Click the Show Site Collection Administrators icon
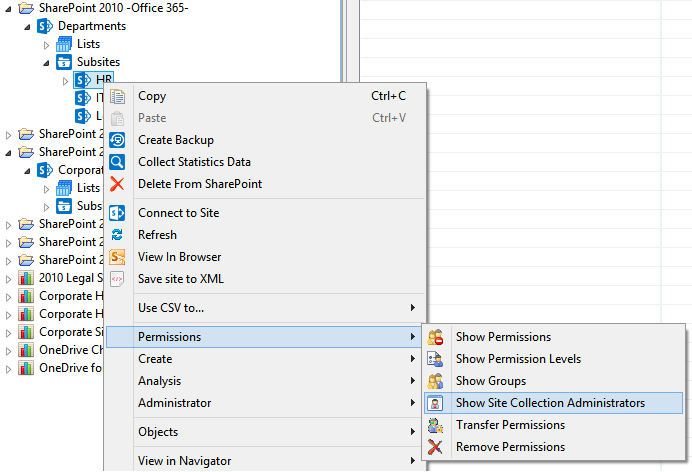Viewport: 692px width, 472px height. click(435, 403)
